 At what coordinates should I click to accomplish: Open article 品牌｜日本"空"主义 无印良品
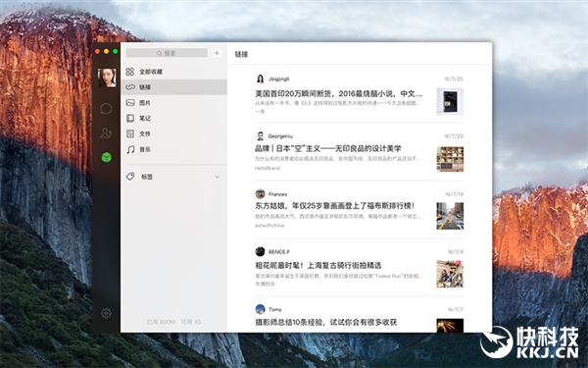328,149
